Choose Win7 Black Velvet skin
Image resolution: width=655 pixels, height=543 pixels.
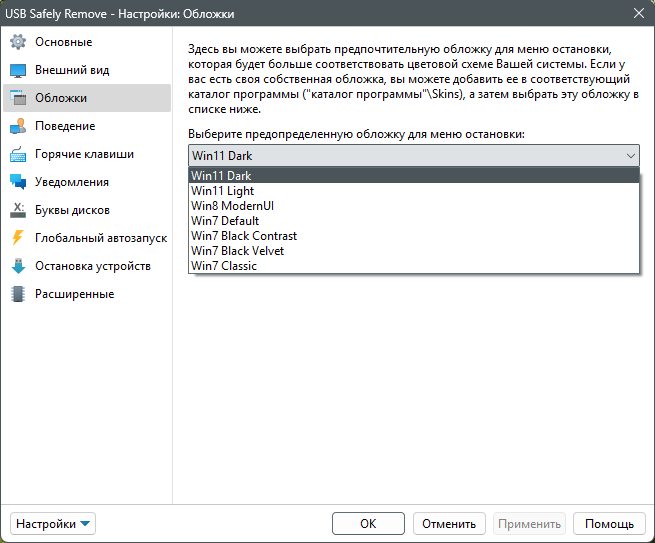[239, 251]
